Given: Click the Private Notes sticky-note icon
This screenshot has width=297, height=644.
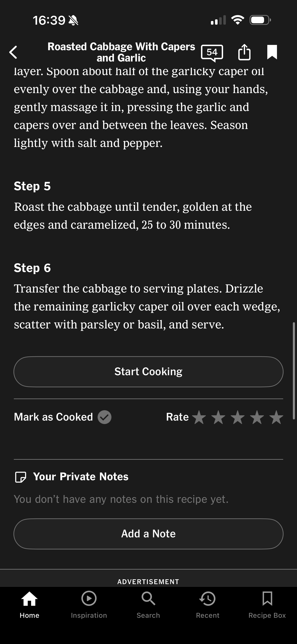Looking at the screenshot, I should click(20, 477).
